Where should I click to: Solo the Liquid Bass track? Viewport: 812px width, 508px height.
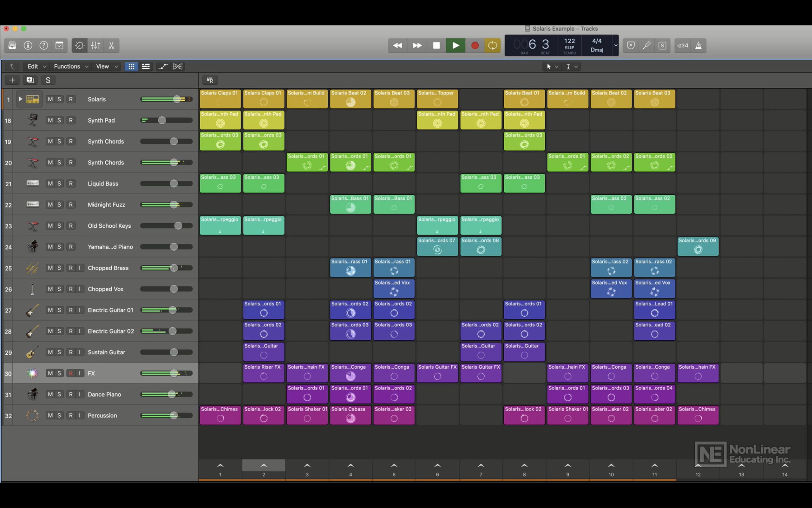(x=59, y=184)
